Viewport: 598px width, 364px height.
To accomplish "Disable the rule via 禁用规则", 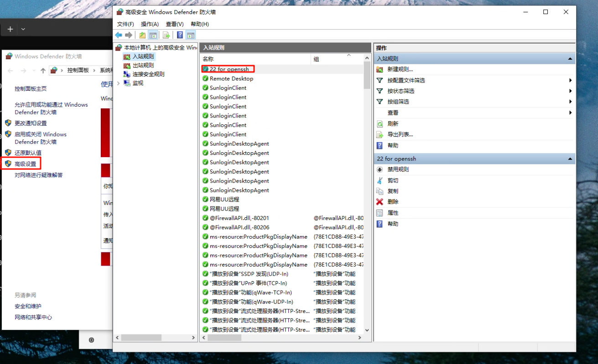I will (x=398, y=169).
